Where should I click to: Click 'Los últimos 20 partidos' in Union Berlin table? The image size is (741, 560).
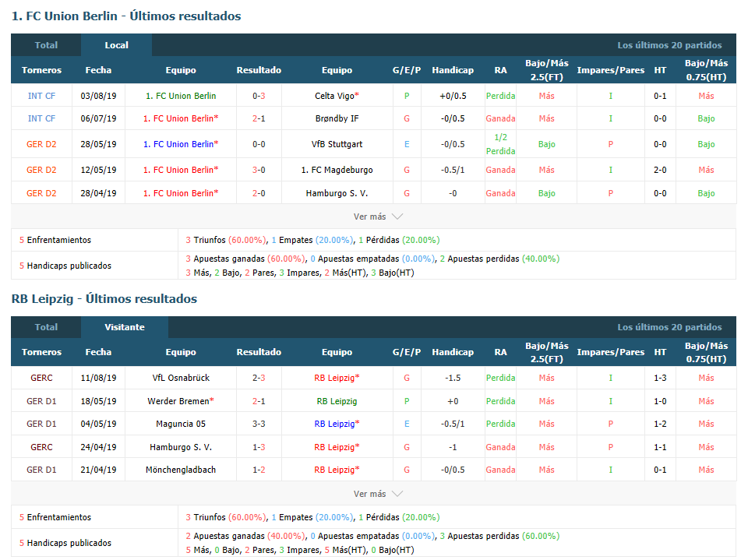(x=669, y=45)
